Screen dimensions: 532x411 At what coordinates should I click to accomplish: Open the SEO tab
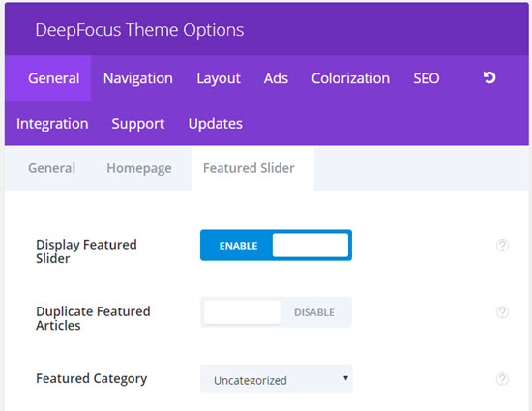click(427, 78)
